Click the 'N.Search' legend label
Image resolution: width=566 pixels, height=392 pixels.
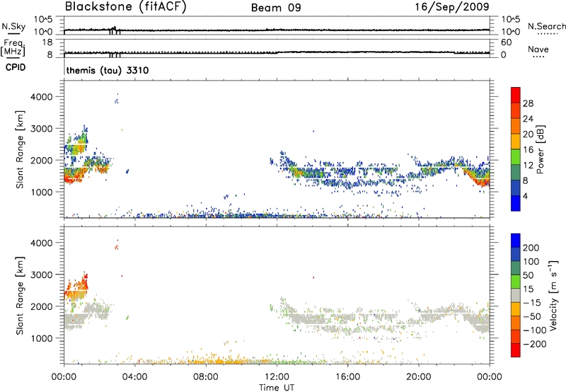click(546, 26)
